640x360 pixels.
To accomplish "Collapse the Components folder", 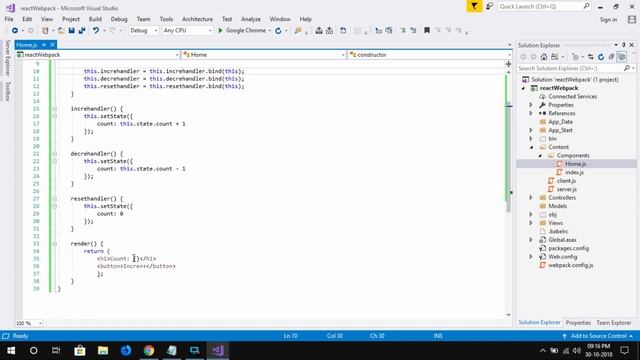I will (540, 156).
